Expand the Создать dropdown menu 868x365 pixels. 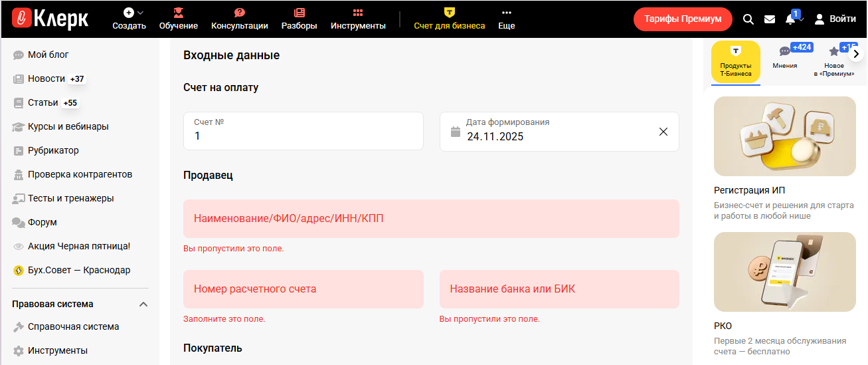129,19
